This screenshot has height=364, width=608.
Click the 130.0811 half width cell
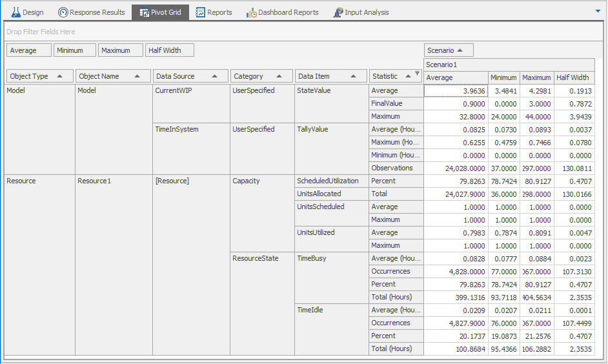574,168
